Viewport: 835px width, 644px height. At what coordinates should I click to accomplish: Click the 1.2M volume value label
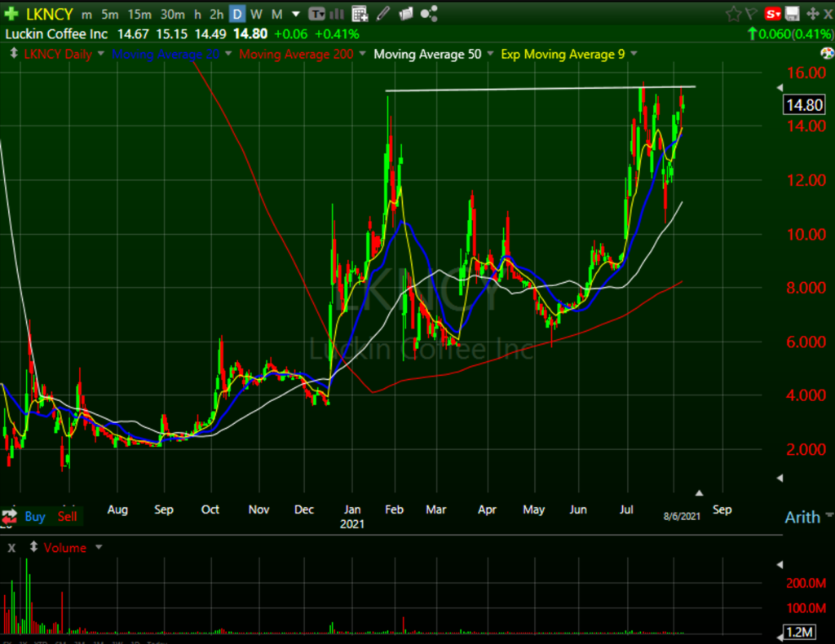tap(799, 633)
